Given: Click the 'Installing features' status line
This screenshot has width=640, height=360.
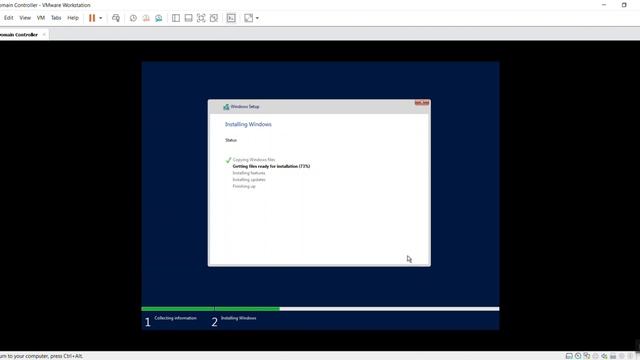Looking at the screenshot, I should (249, 173).
